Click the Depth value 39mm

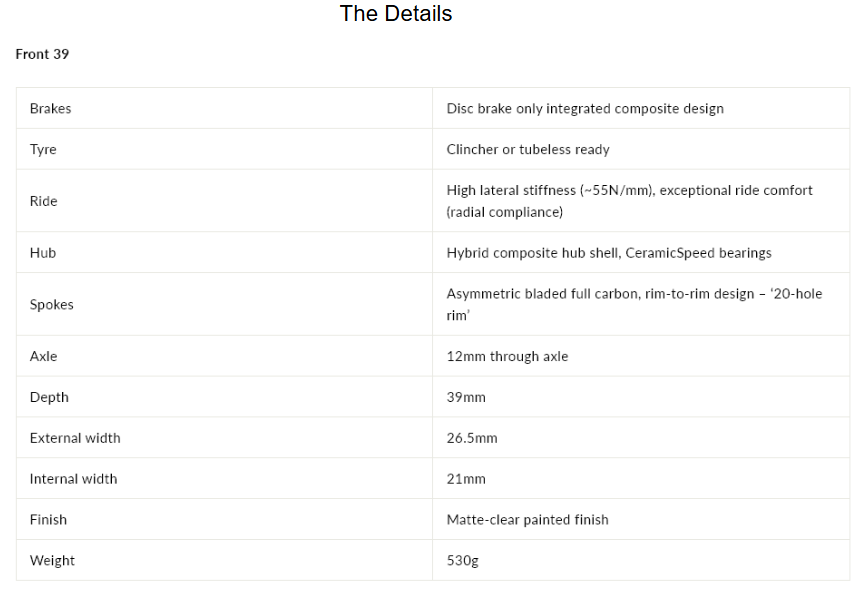[x=466, y=397]
